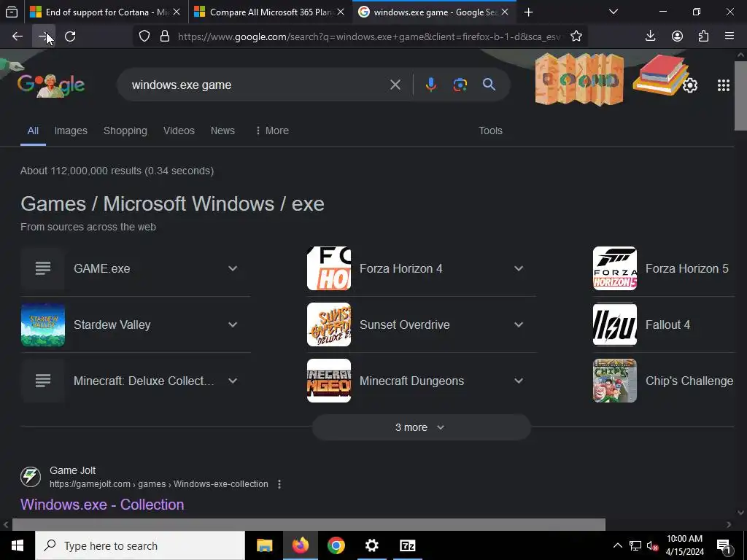Show 3 more games
The image size is (747, 560).
click(421, 427)
